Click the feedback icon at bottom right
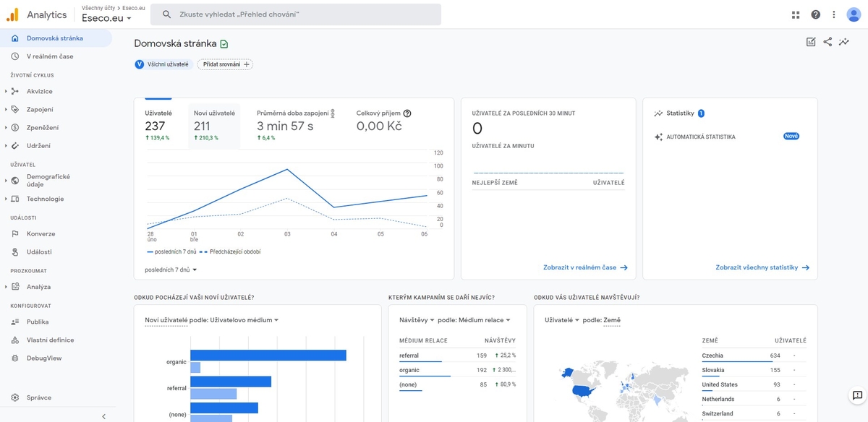Viewport: 868px width, 422px height. [857, 395]
